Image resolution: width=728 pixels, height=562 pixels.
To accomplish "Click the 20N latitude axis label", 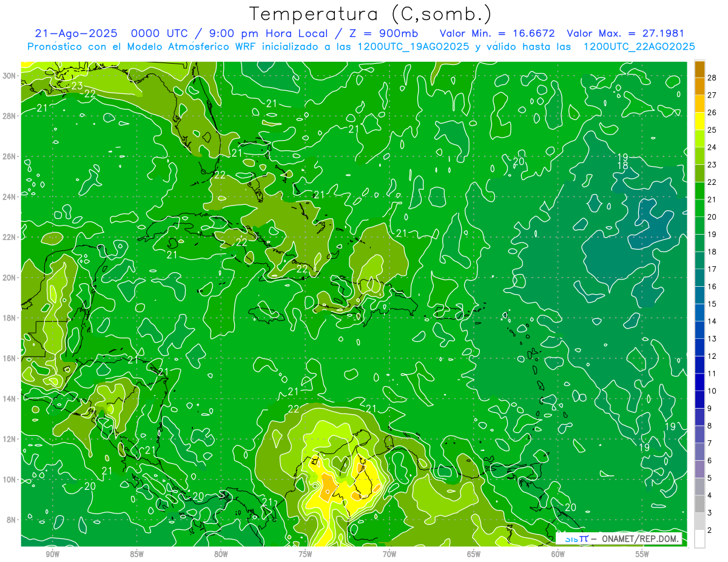I will pos(10,277).
